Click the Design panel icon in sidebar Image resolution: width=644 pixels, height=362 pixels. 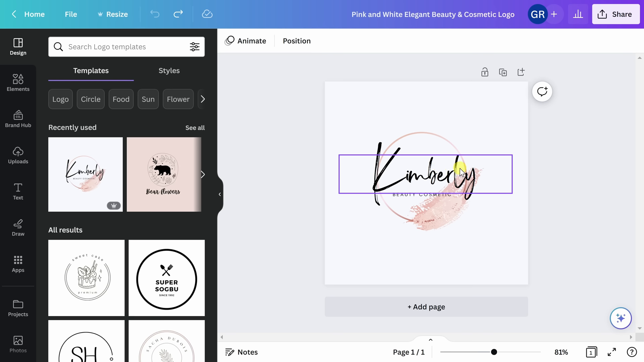[x=18, y=46]
